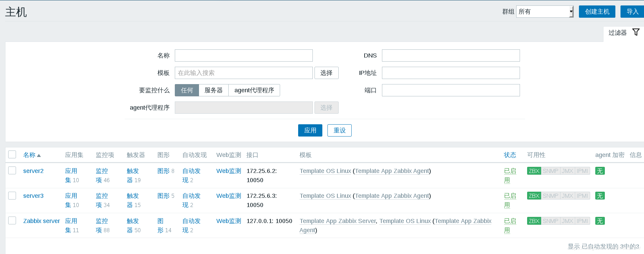Focus the 模板 search input
The height and width of the screenshot is (254, 644).
click(x=244, y=73)
